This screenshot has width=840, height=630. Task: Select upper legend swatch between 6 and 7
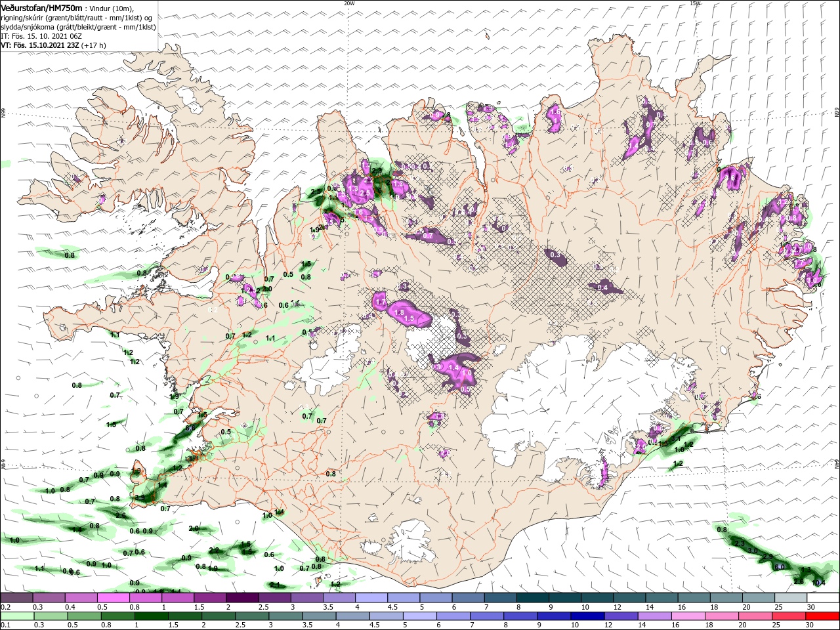[x=468, y=598]
